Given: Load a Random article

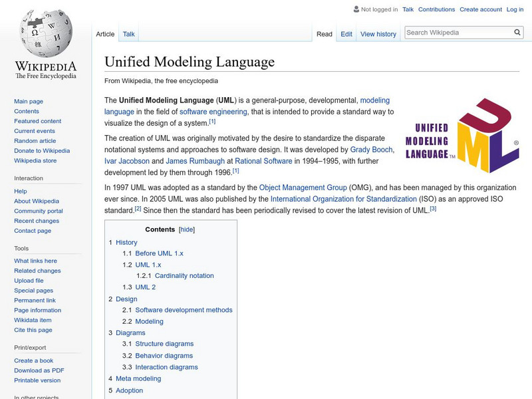Looking at the screenshot, I should click(x=35, y=141).
